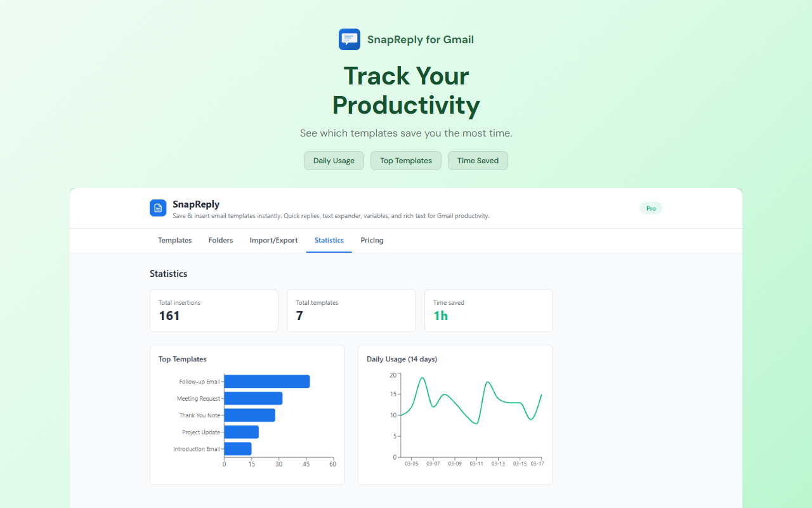The image size is (812, 508).
Task: Select the Time Saved pill
Action: coord(478,161)
